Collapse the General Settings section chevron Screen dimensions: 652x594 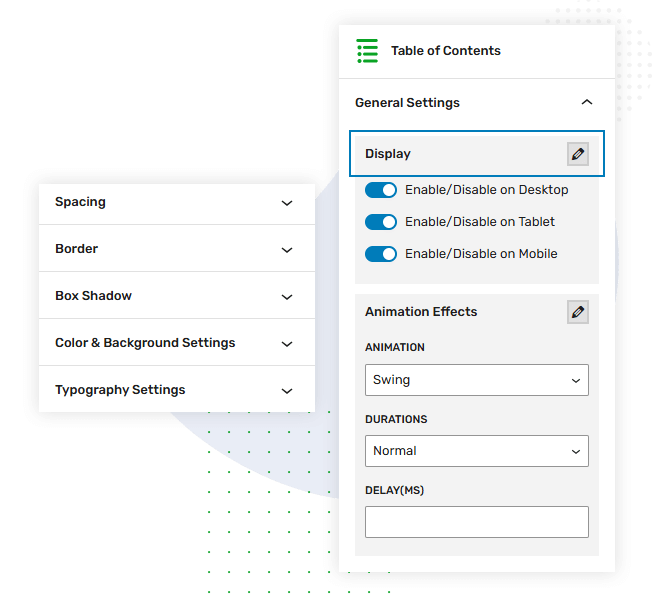click(x=587, y=102)
